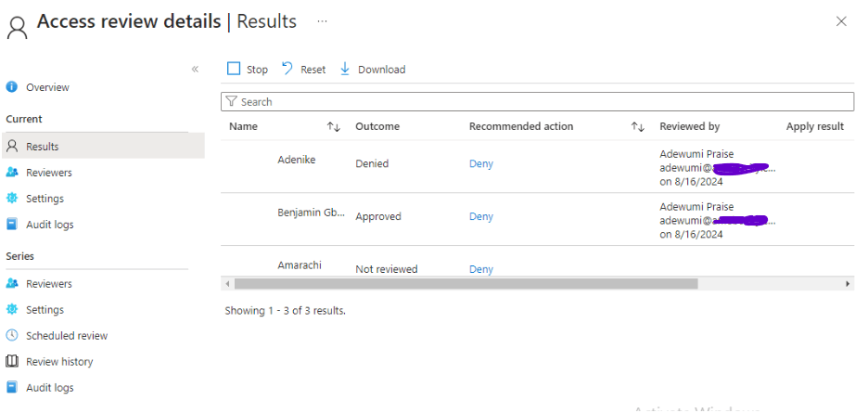Click Deny link for Adenike
Viewport: 868px width, 413px height.
pos(481,164)
